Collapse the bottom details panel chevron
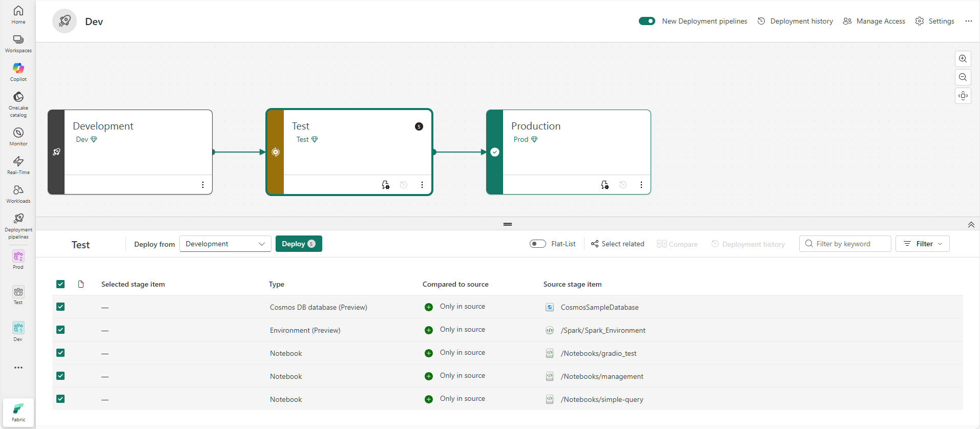980x429 pixels. point(971,225)
